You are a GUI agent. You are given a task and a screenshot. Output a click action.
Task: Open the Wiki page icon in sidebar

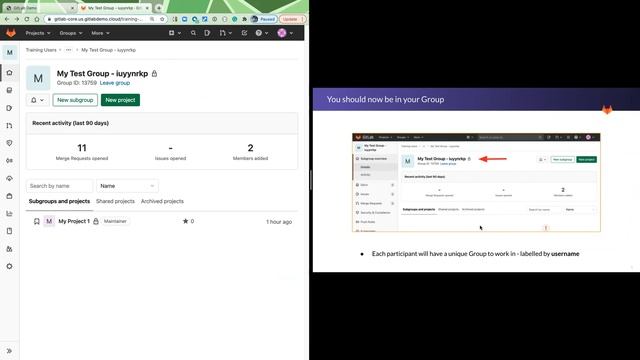tap(9, 231)
